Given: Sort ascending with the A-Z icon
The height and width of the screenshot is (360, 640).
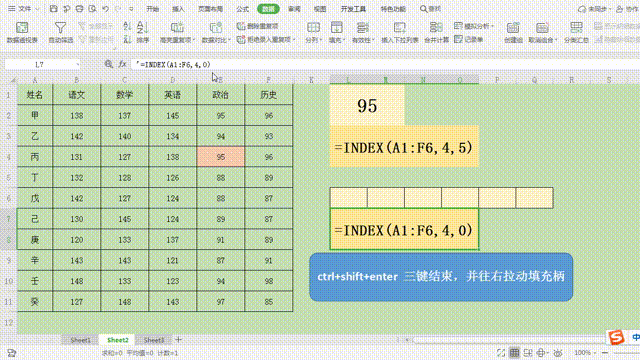Looking at the screenshot, I should [127, 27].
